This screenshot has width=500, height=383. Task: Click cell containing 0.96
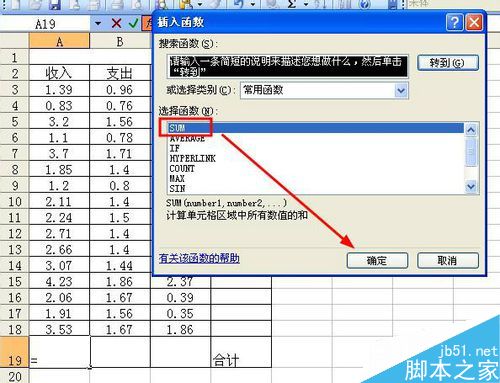pos(120,89)
